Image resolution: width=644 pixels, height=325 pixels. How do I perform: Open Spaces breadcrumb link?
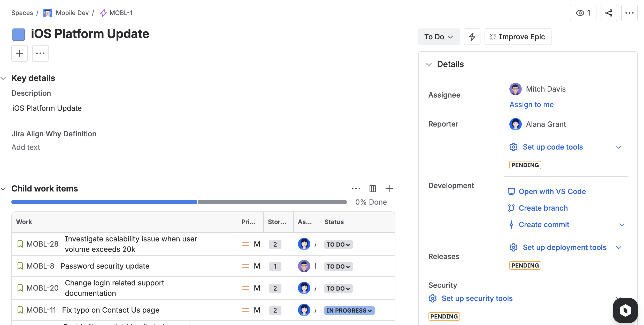click(22, 13)
